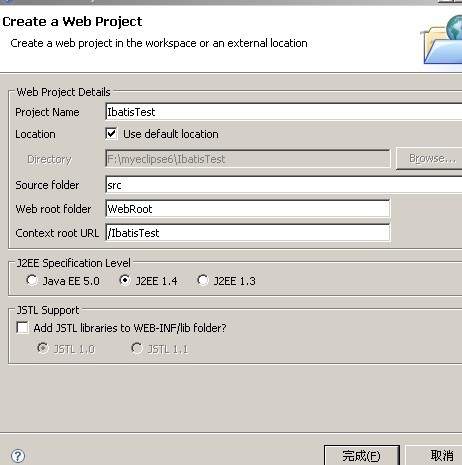Focus the Source folder input field

(x=284, y=185)
